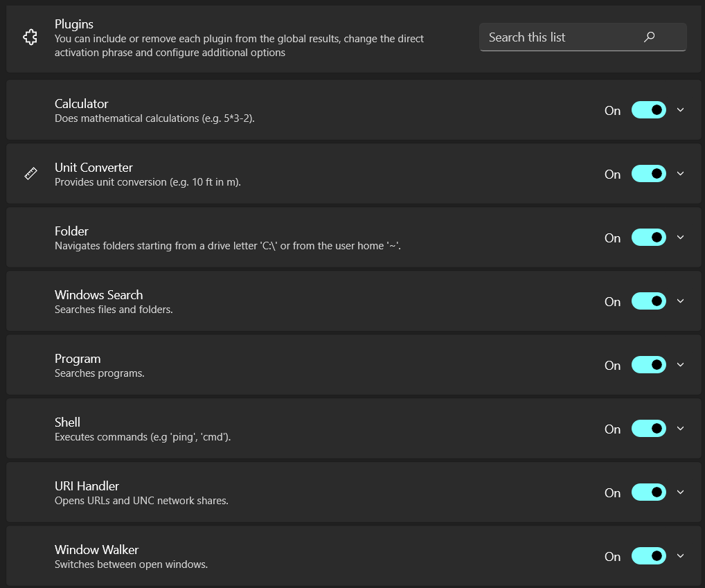Switch off the Shell plugin
This screenshot has height=588, width=705.
pyautogui.click(x=648, y=428)
